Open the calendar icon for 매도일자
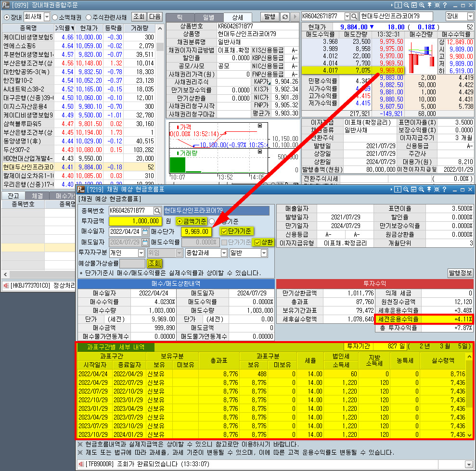 coord(145,242)
